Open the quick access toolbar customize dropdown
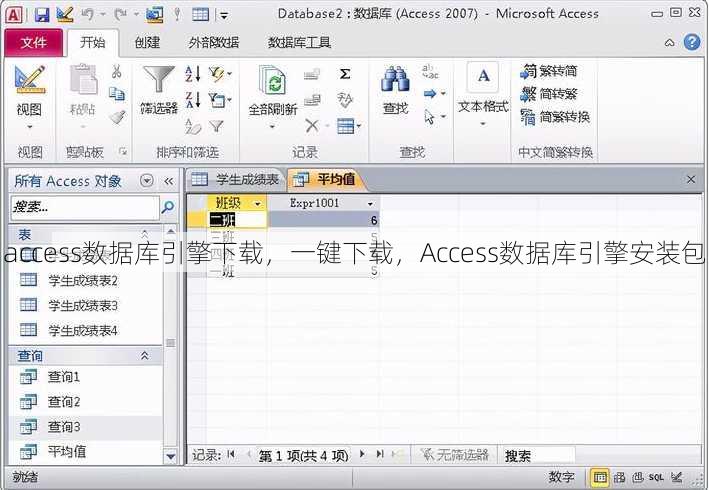This screenshot has width=709, height=490. pyautogui.click(x=224, y=16)
